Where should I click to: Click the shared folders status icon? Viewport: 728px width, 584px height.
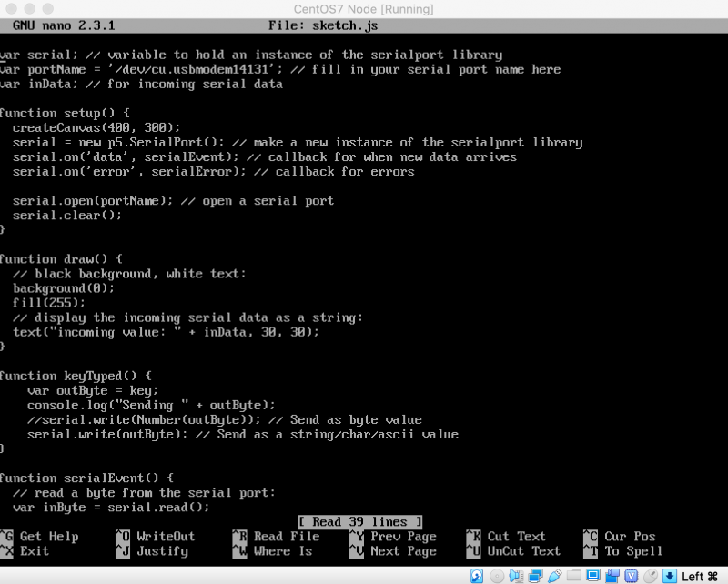pyautogui.click(x=574, y=576)
